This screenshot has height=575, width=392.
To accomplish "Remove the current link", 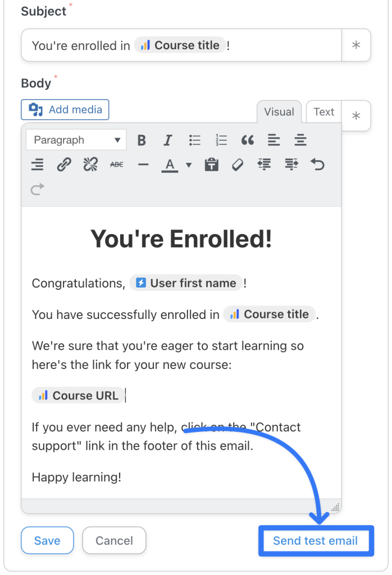I will click(89, 165).
